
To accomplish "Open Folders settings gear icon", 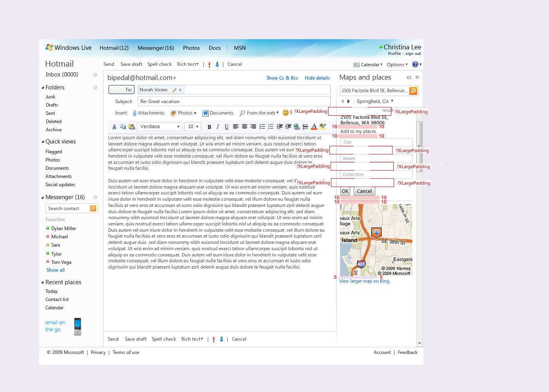I will (x=95, y=87).
